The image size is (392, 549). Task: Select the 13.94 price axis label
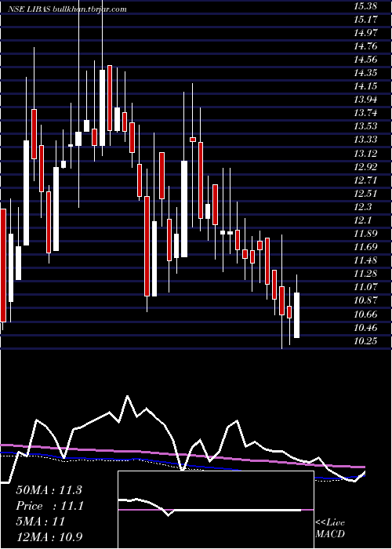tap(365, 100)
